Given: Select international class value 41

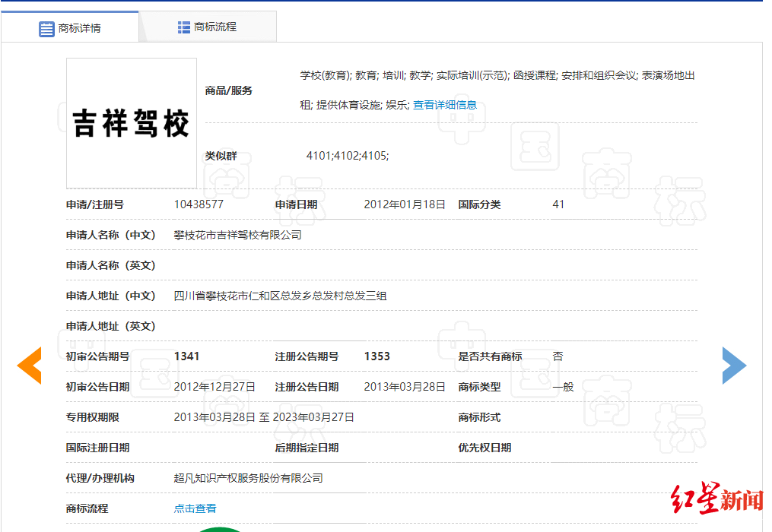Looking at the screenshot, I should tap(558, 204).
